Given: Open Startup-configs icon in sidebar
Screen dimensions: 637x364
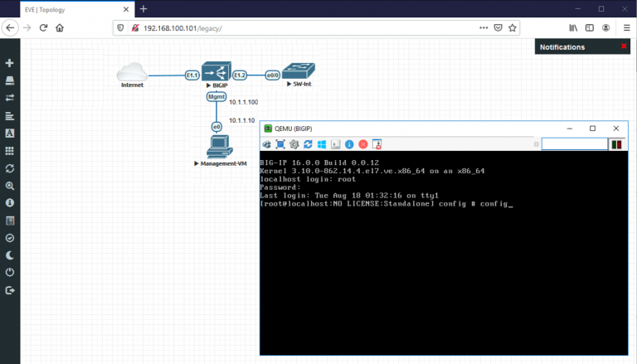Looking at the screenshot, I should click(x=10, y=116).
